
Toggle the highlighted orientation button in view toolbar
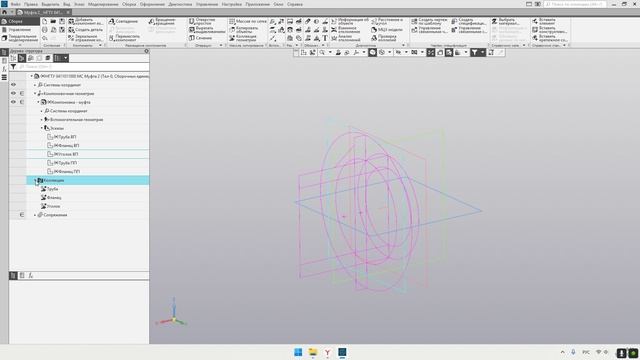click(372, 52)
